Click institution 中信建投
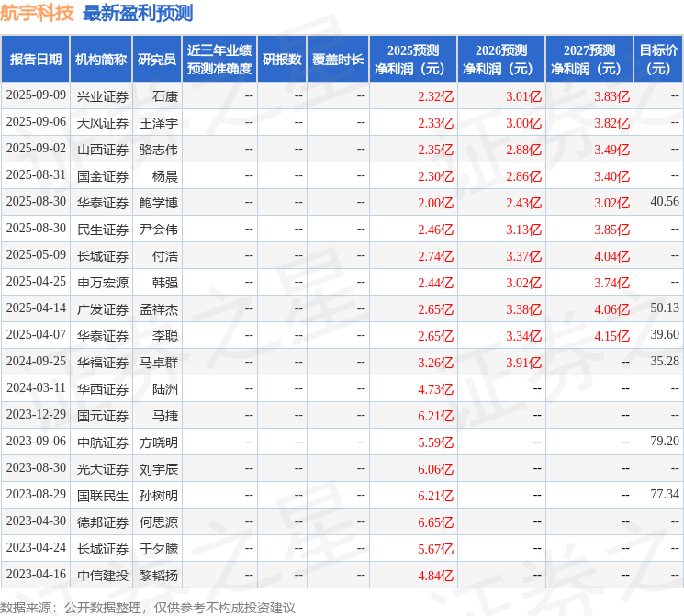This screenshot has height=616, width=684. click(x=103, y=576)
